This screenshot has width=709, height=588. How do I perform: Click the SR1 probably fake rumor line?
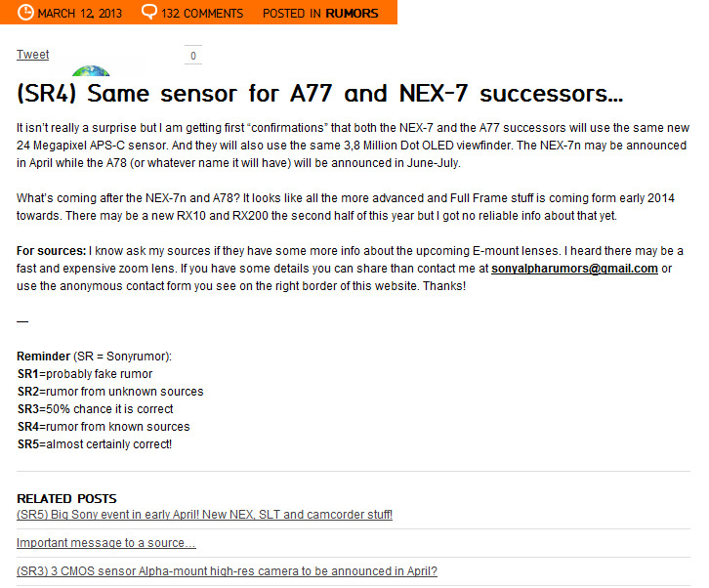(x=85, y=374)
